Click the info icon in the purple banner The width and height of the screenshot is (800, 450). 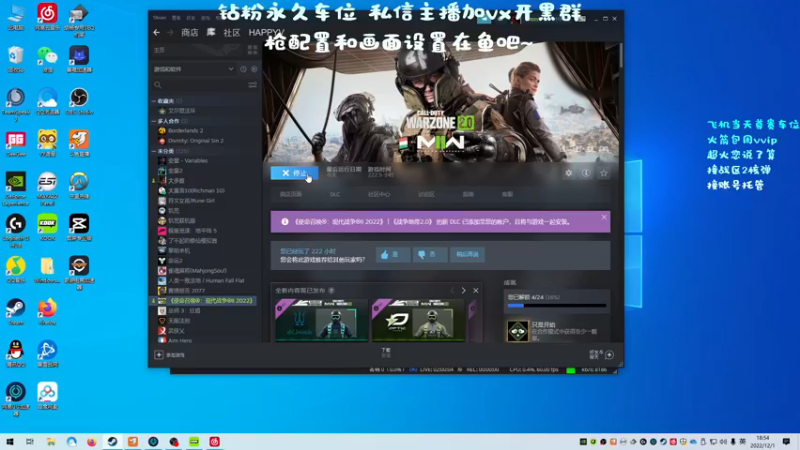[x=285, y=222]
